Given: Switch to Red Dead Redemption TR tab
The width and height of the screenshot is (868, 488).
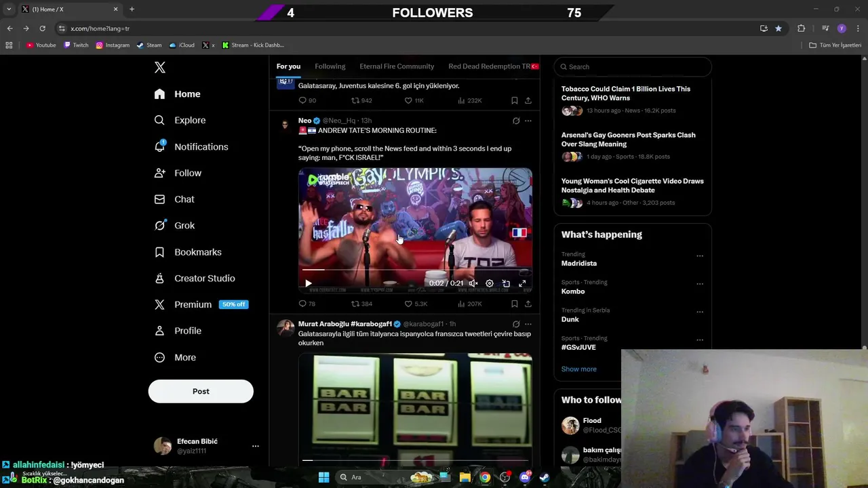Looking at the screenshot, I should tap(493, 66).
